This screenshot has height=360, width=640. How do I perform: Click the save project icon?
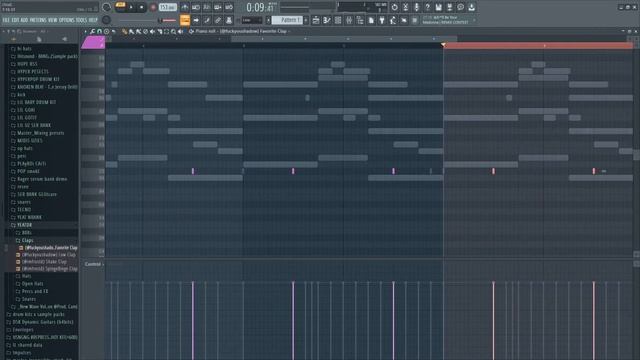pyautogui.click(x=438, y=7)
